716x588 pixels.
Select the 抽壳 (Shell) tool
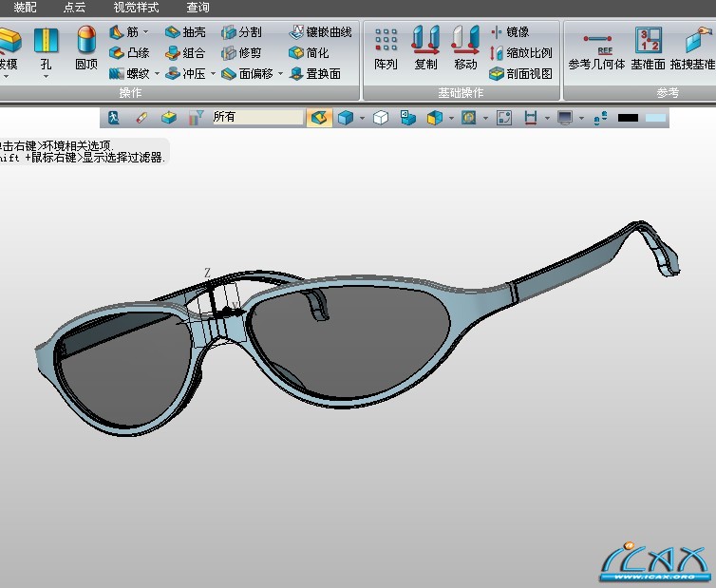(185, 32)
